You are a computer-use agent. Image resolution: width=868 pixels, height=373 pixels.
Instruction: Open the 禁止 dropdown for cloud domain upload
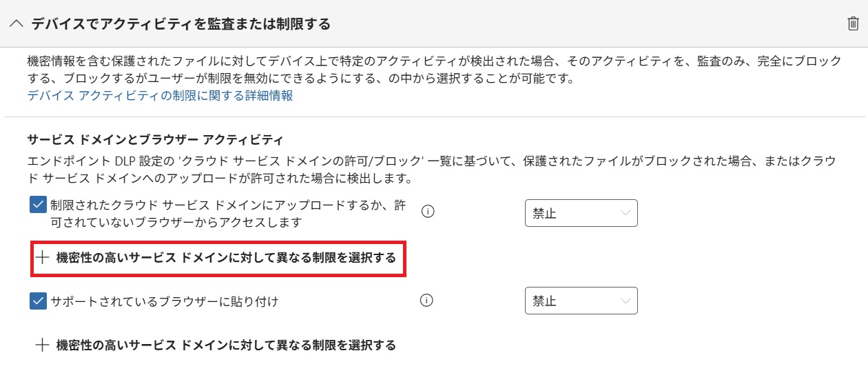(581, 213)
